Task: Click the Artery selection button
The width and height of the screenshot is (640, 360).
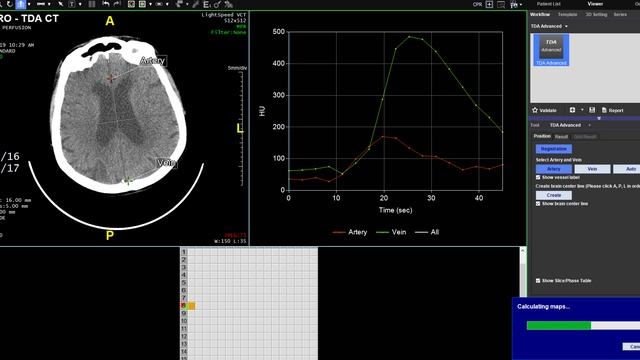Action: [553, 169]
